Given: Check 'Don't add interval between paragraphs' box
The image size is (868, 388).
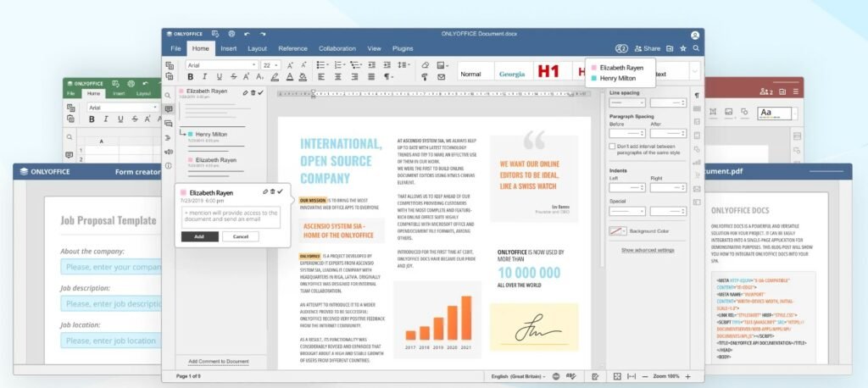Looking at the screenshot, I should [x=612, y=147].
